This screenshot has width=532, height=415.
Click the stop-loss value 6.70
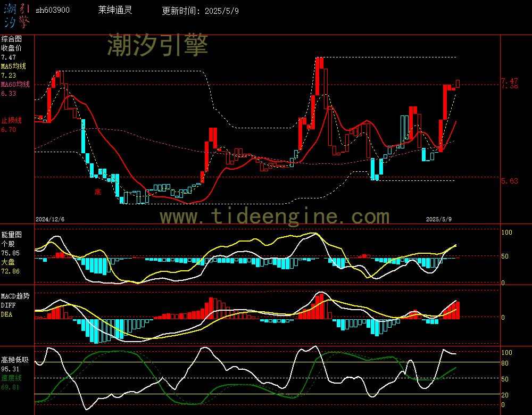(x=9, y=130)
